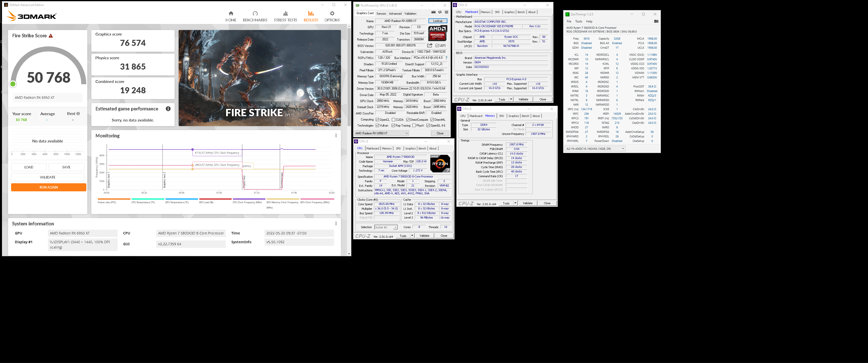Click the GPU-Z BIOS share/export icon
Screen dimensions: 868x363
click(430, 45)
